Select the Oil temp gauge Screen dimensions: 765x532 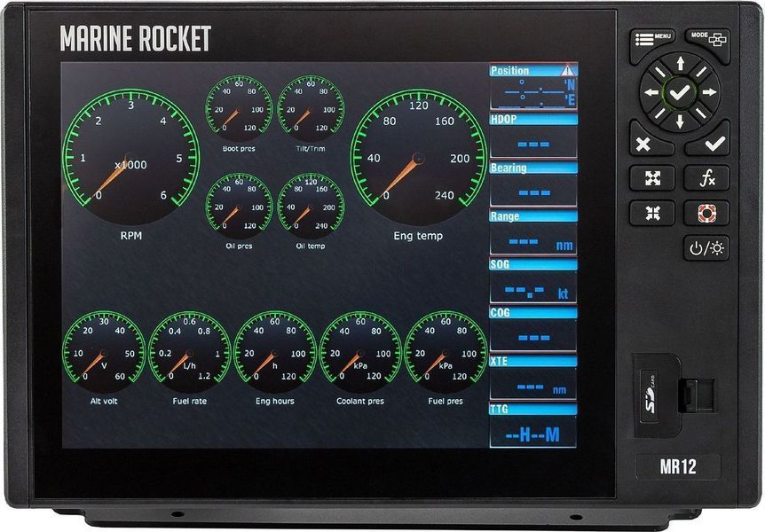pyautogui.click(x=311, y=207)
